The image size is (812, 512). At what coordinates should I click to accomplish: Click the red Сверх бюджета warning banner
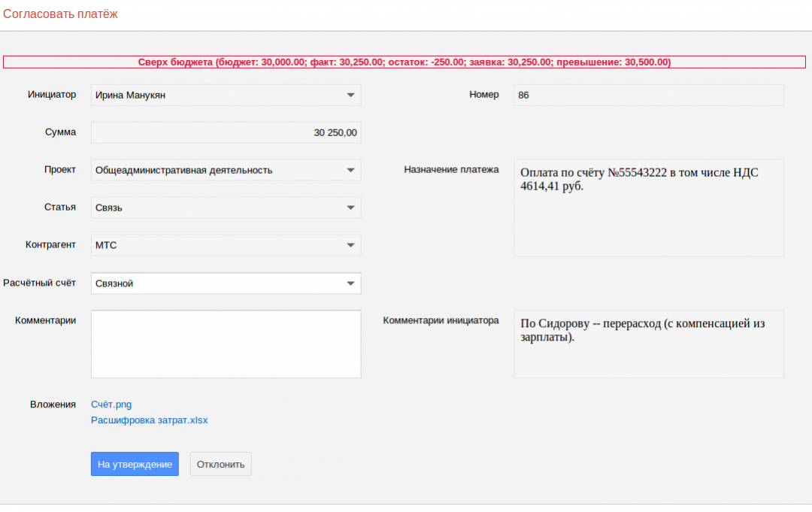click(x=404, y=62)
